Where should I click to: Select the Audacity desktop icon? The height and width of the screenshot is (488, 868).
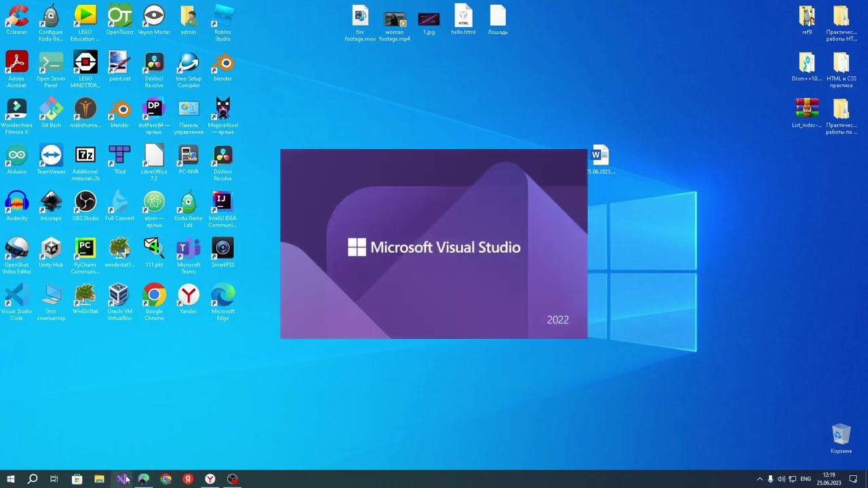(16, 207)
